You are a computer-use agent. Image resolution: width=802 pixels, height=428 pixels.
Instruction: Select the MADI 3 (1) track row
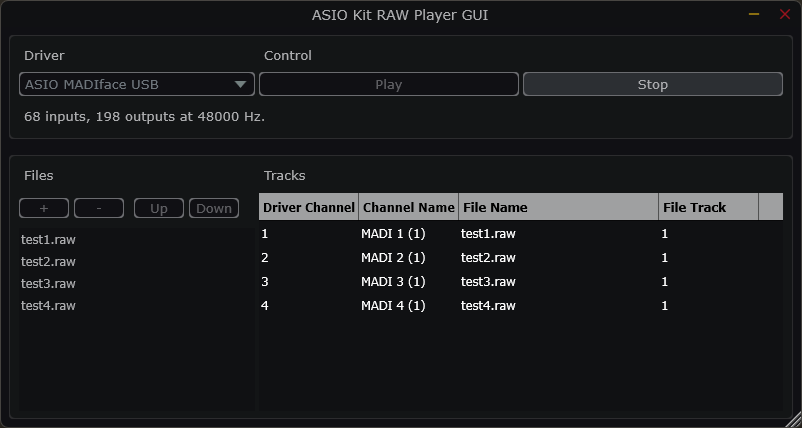pos(521,282)
